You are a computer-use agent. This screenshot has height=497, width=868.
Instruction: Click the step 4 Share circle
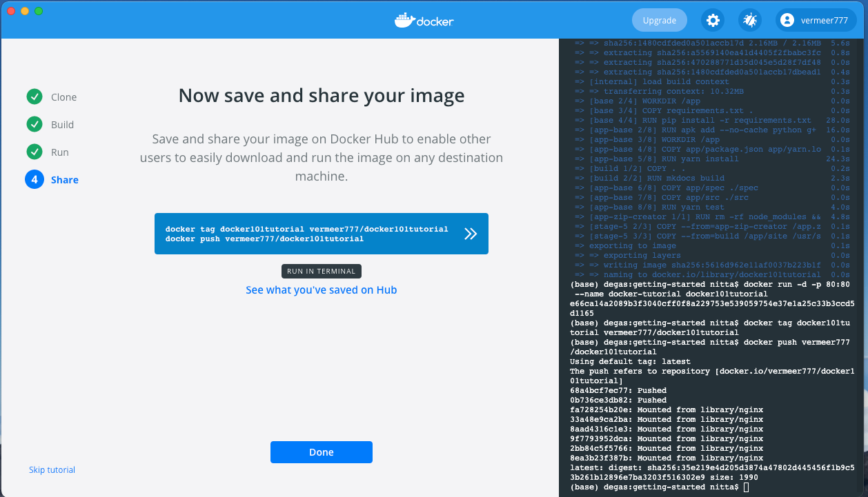click(x=34, y=180)
